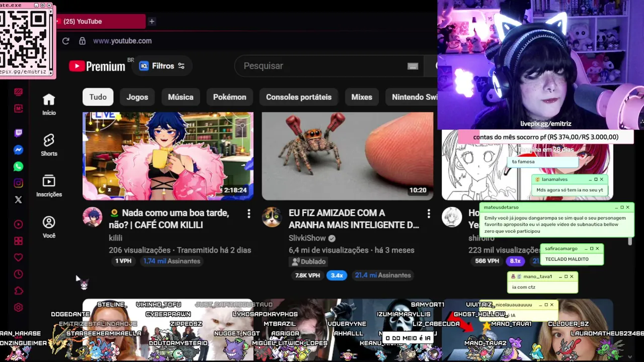Click the 566 VPH badge
Screen dimensions: 644x362
coord(487,261)
